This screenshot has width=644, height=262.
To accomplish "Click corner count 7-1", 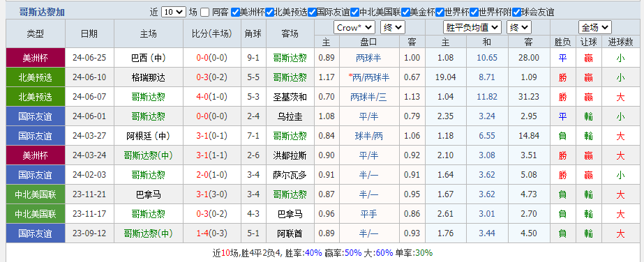I will 253,136.
